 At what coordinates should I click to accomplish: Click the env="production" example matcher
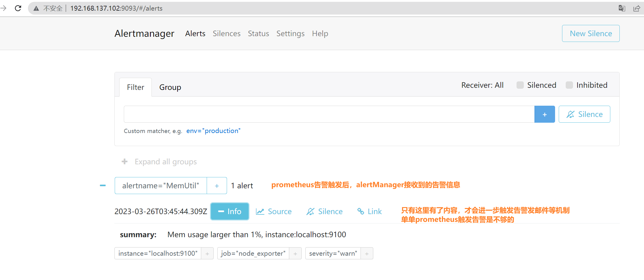[x=213, y=131]
